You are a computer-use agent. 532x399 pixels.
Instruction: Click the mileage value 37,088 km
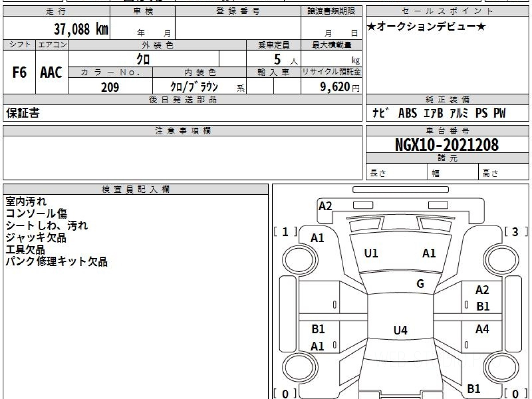click(81, 29)
